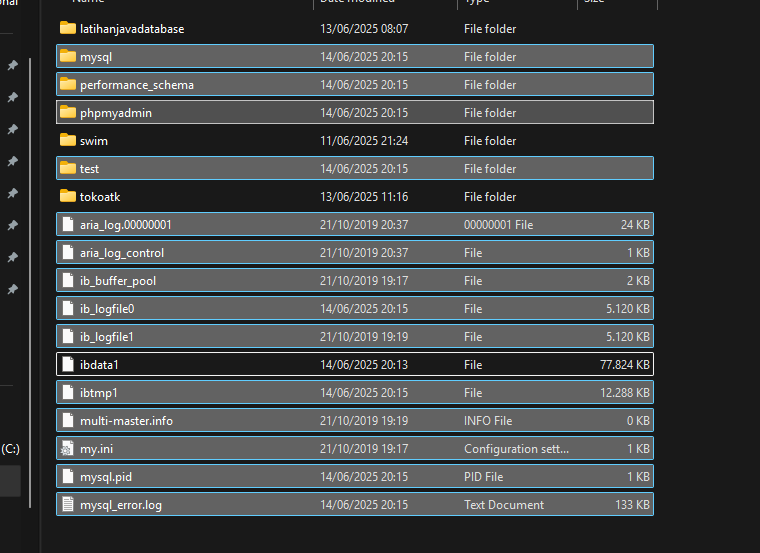
Task: Select the ibdata1 file icon
Action: [68, 364]
